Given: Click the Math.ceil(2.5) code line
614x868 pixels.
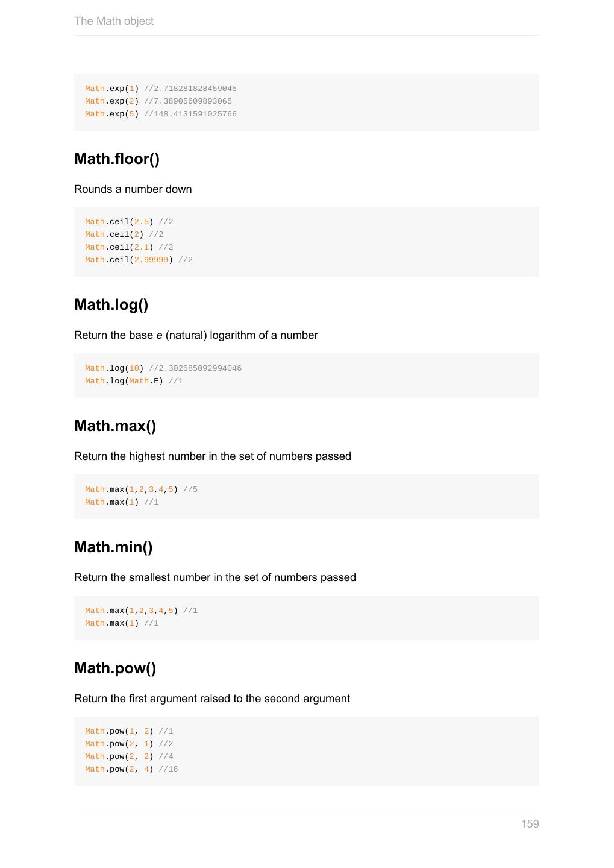Looking at the screenshot, I should pos(129,222).
